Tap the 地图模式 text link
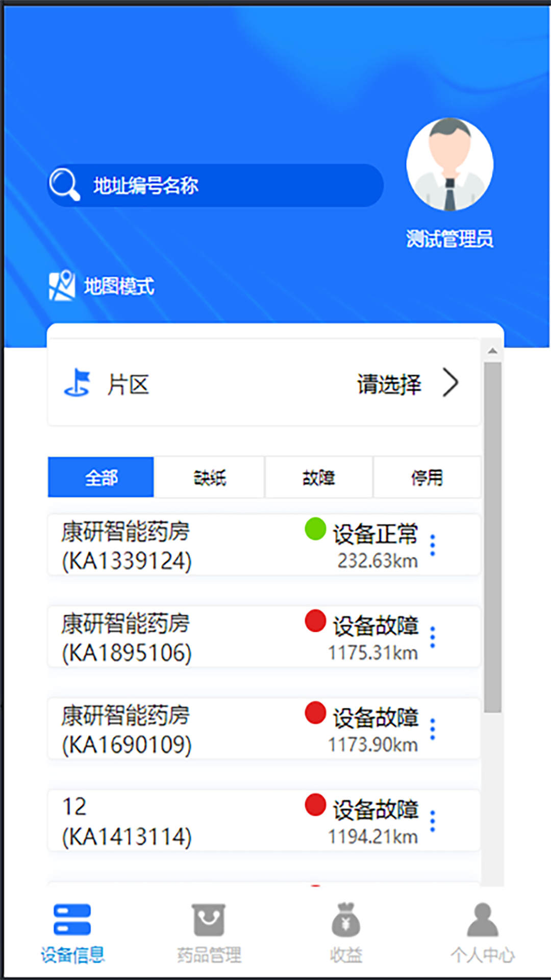The image size is (551, 980). click(x=119, y=286)
